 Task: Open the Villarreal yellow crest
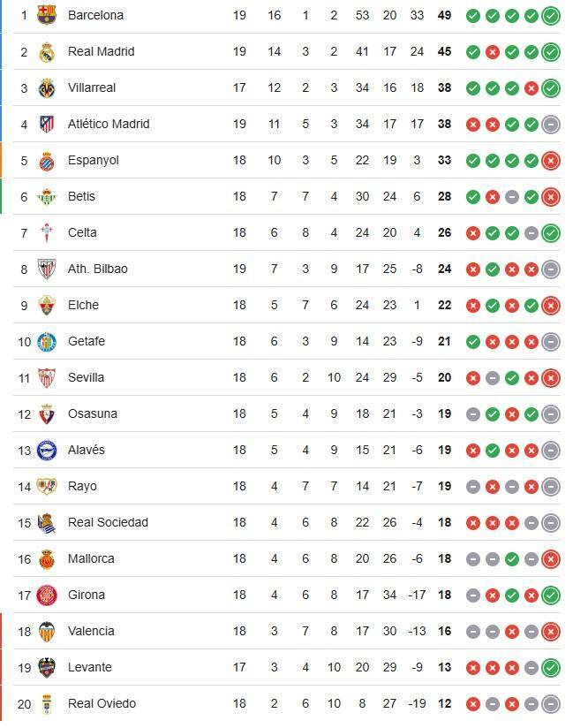click(47, 87)
